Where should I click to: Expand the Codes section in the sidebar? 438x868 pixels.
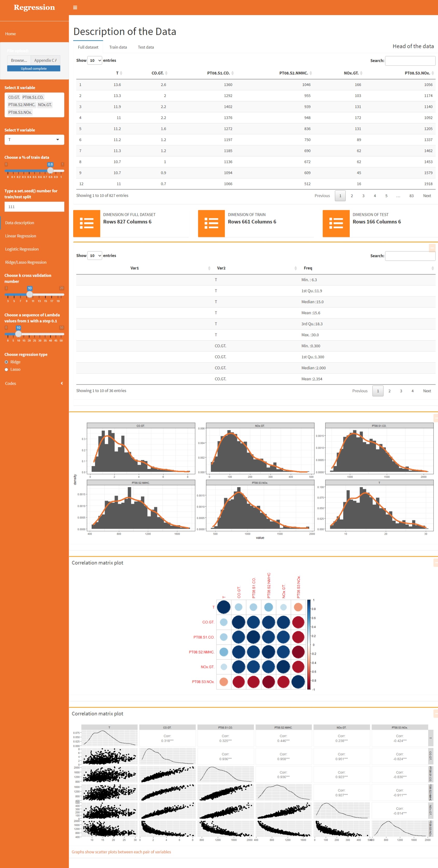34,383
